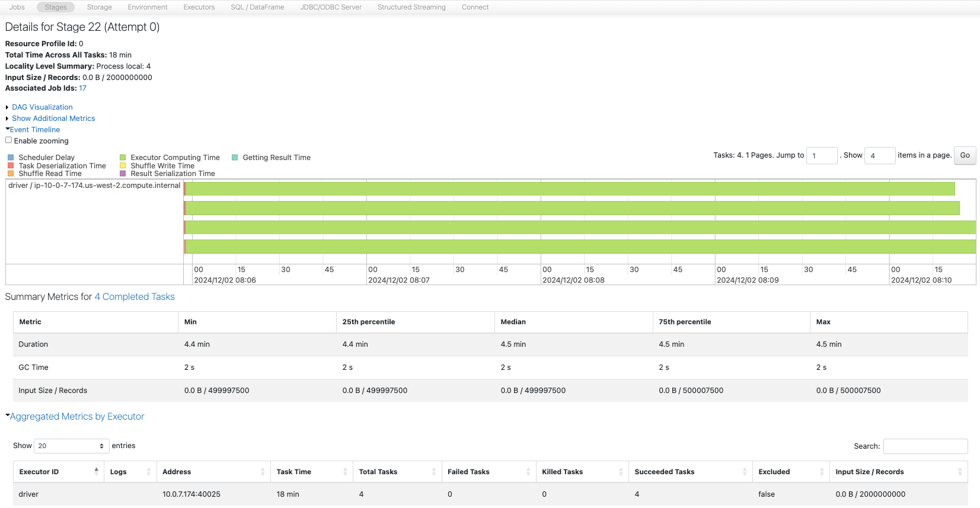This screenshot has height=508, width=980.
Task: Sort by Killed Tasks column
Action: 582,472
